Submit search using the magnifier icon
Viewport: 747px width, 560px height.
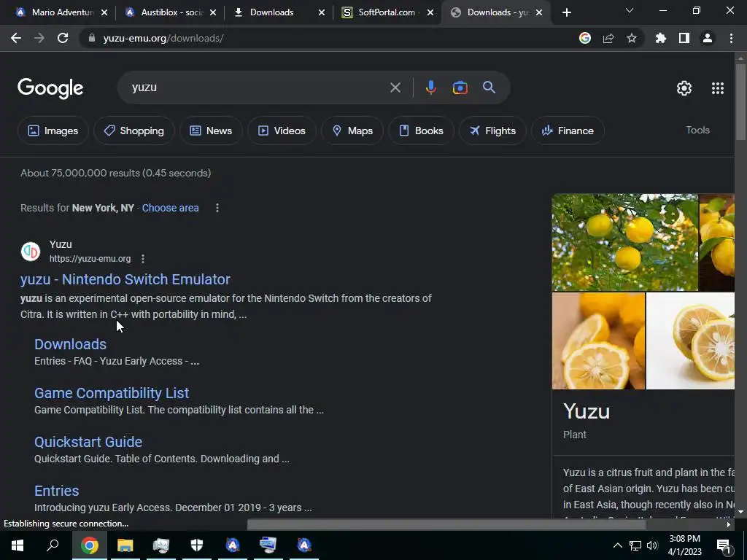click(x=489, y=87)
